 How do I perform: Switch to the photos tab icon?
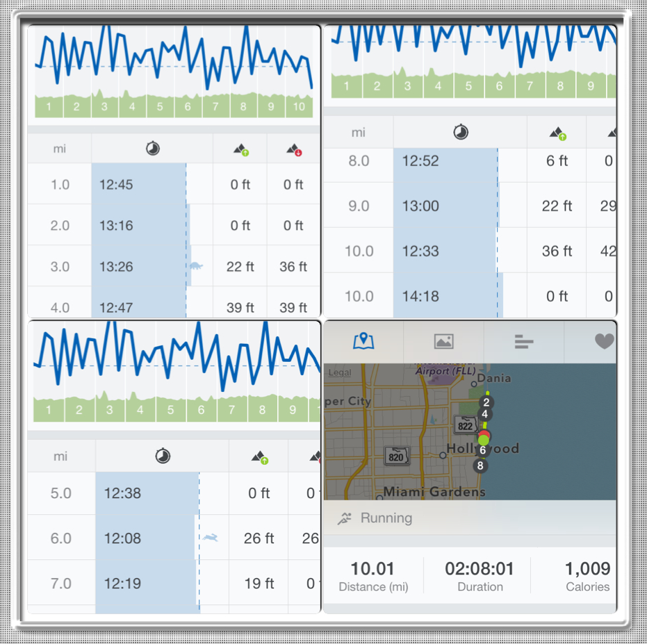(x=443, y=341)
